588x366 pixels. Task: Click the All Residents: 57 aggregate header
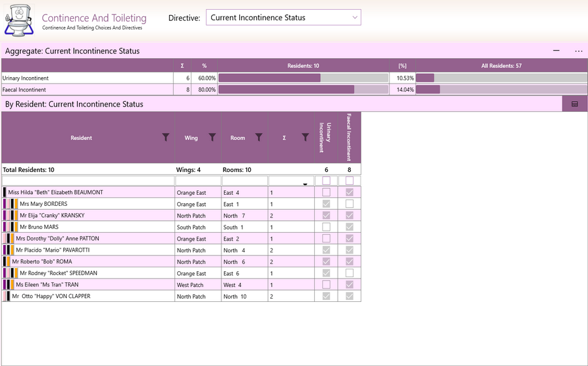[501, 65]
